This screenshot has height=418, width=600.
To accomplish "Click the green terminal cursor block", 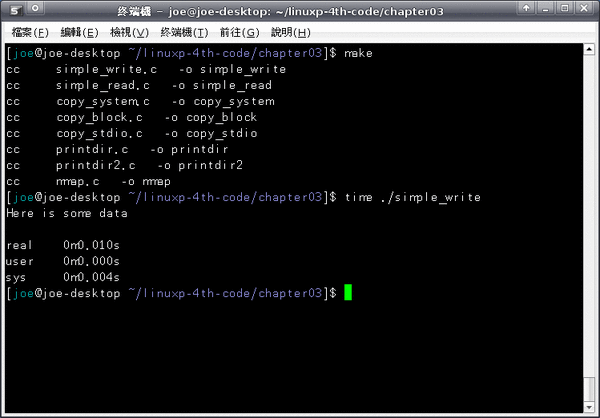I will click(348, 292).
